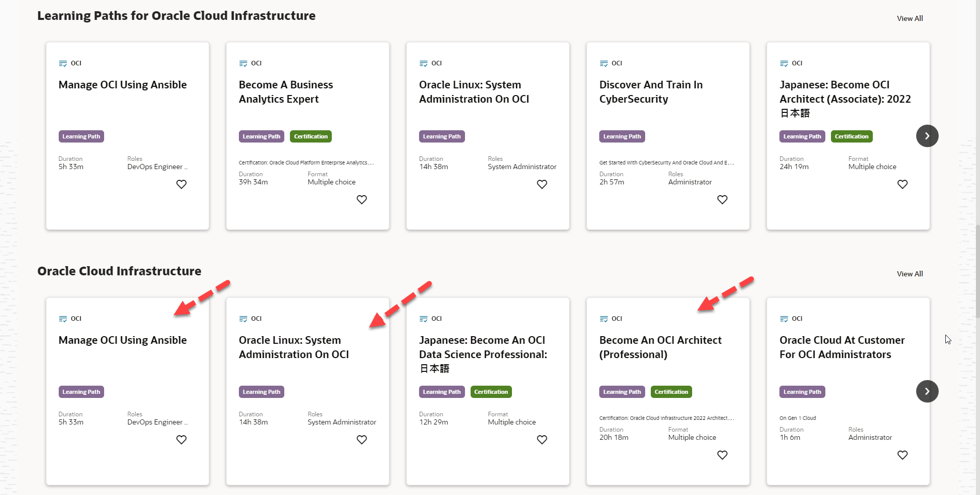Click On Gen 1 Cloud text
Image resolution: width=980 pixels, height=495 pixels.
tap(797, 418)
